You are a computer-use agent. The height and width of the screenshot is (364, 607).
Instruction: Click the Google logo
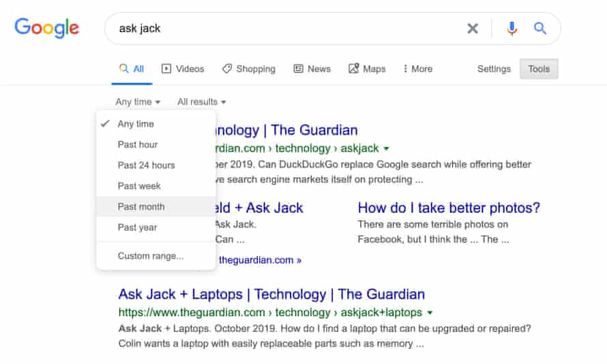point(47,28)
